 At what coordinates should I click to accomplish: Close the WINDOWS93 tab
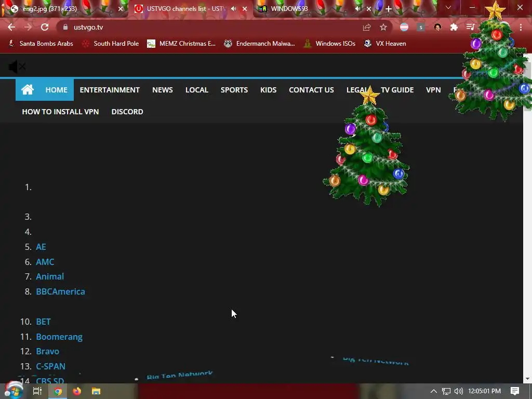tap(369, 9)
